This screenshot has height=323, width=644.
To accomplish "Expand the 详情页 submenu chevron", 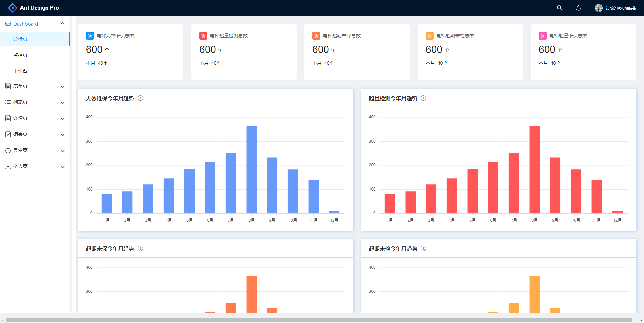I will click(62, 119).
